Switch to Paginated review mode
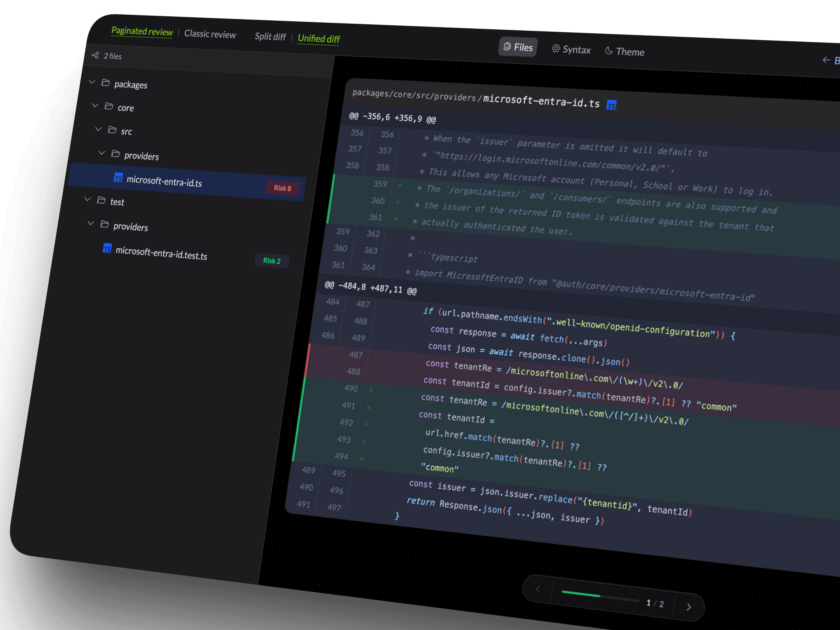 [x=142, y=31]
